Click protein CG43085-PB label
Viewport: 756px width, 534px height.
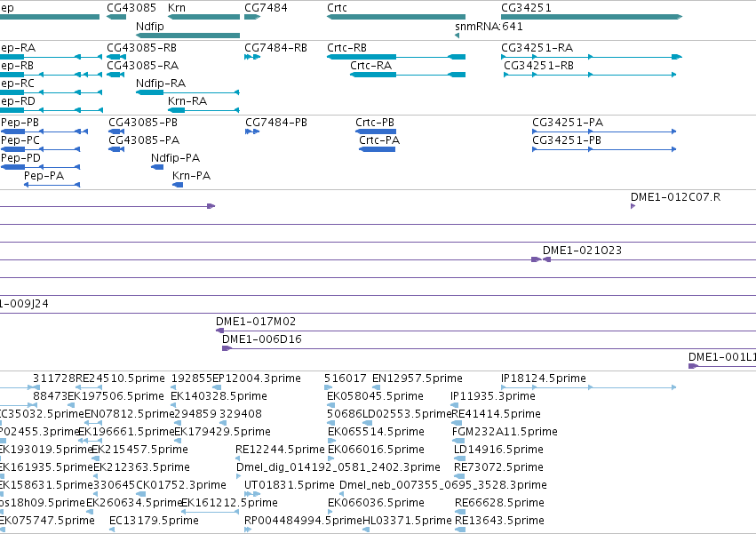tap(143, 122)
